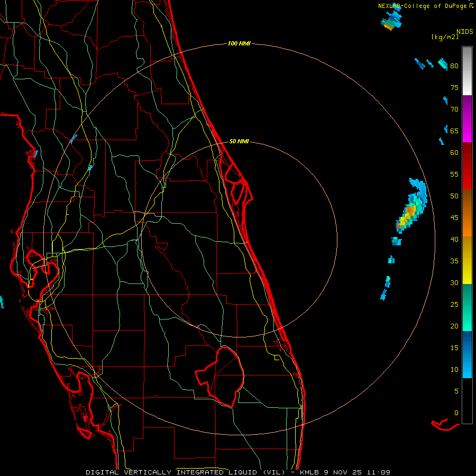Click the color scale value 15
This screenshot has height=476, width=476.
coord(454,347)
